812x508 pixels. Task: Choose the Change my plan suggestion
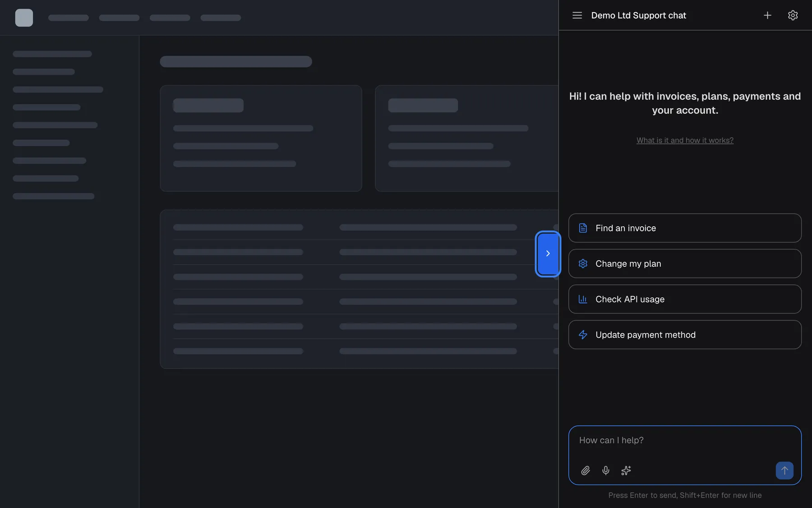tap(685, 264)
